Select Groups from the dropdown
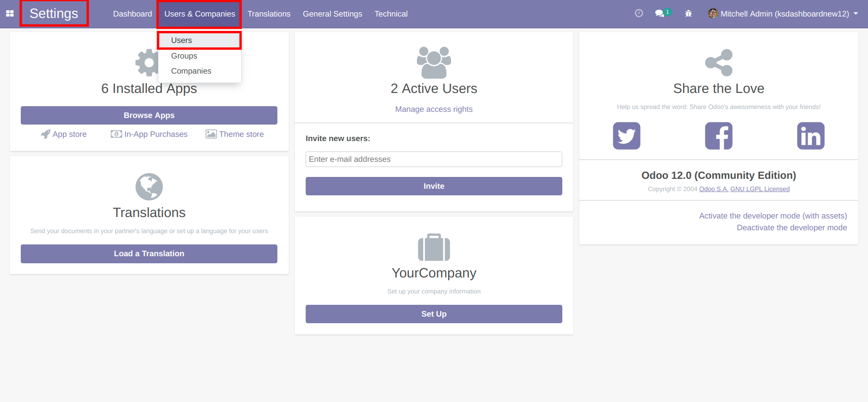868x402 pixels. point(184,56)
